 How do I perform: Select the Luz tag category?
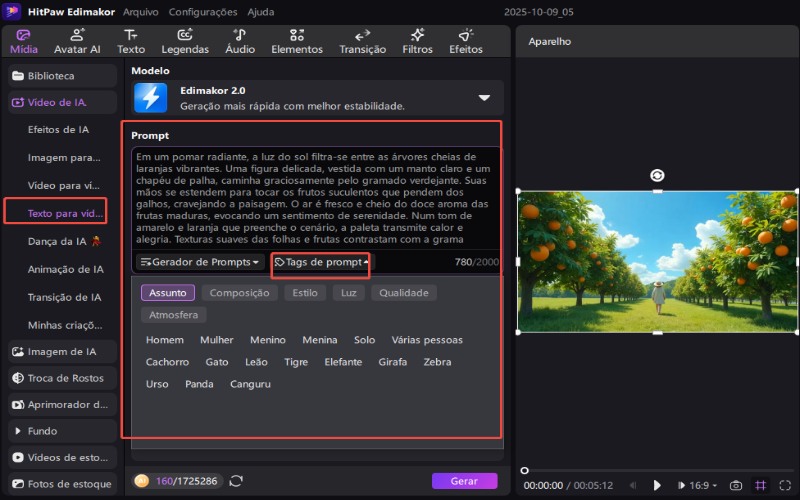[x=348, y=293]
